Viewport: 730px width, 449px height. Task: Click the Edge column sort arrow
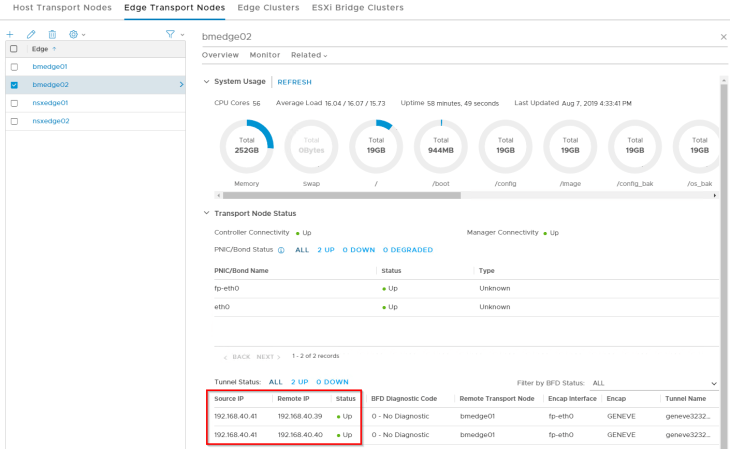coord(53,49)
